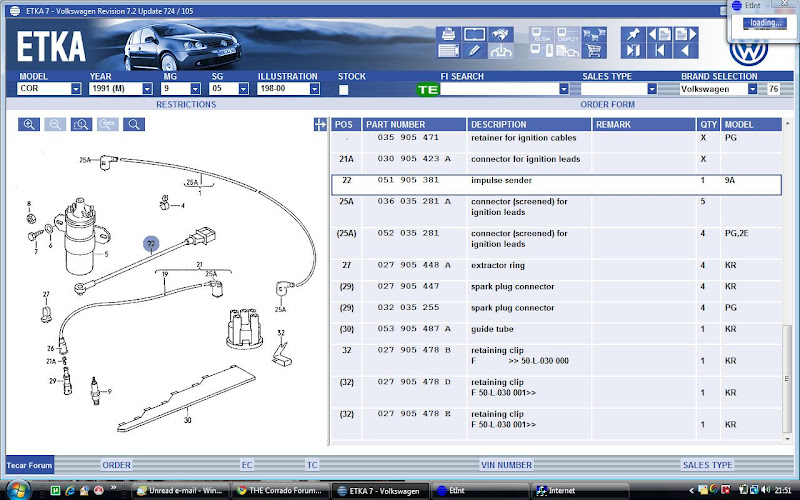This screenshot has height=500, width=800.
Task: Click the panel splitter arrows icon
Action: click(x=320, y=124)
